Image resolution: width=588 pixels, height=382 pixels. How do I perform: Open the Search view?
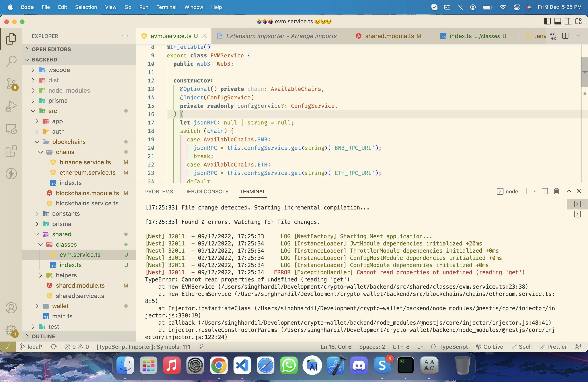click(x=11, y=61)
